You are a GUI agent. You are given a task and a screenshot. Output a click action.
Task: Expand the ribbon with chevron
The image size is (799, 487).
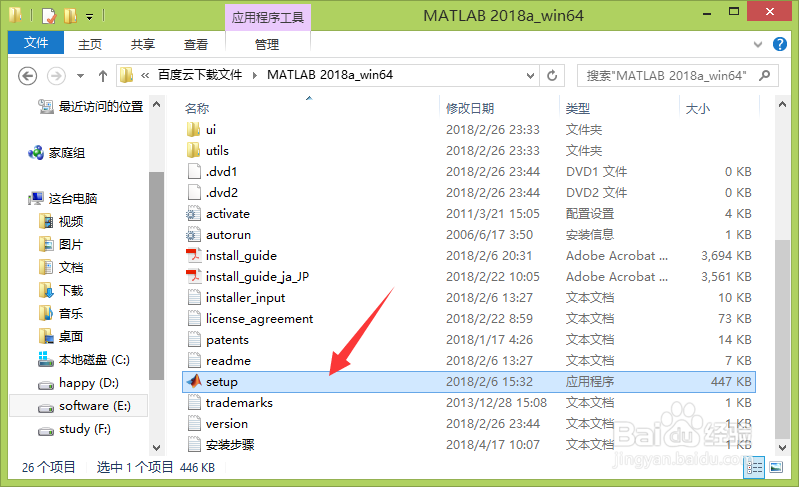pos(758,44)
